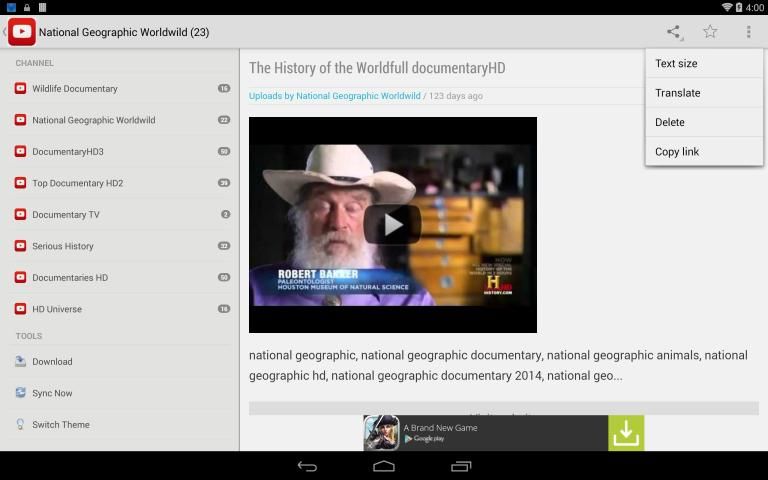Screen dimensions: 768x480
Task: Tap the Sync Now icon
Action: 20,393
